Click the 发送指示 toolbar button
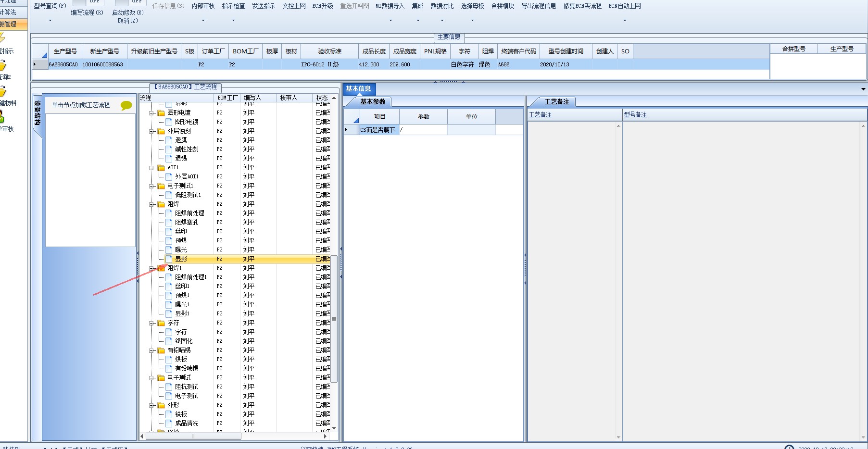Viewport: 868px width, 449px height. click(x=264, y=6)
